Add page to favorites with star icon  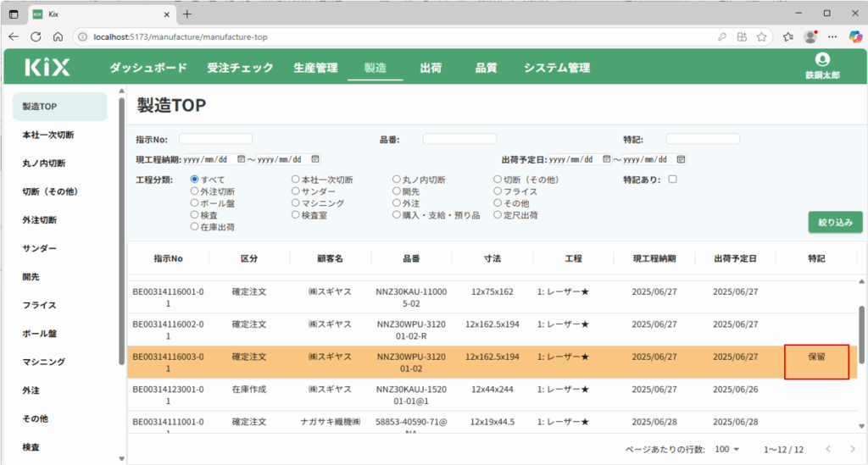tap(762, 37)
